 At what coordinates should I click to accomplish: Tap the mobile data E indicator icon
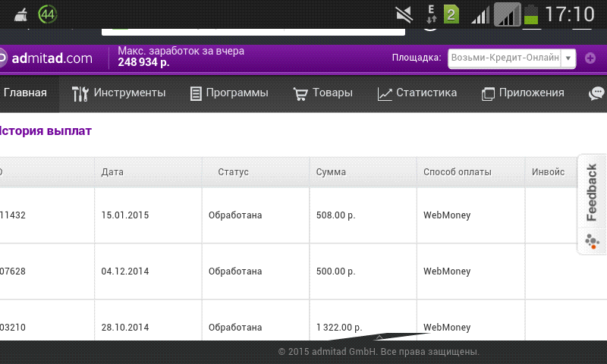[x=431, y=14]
